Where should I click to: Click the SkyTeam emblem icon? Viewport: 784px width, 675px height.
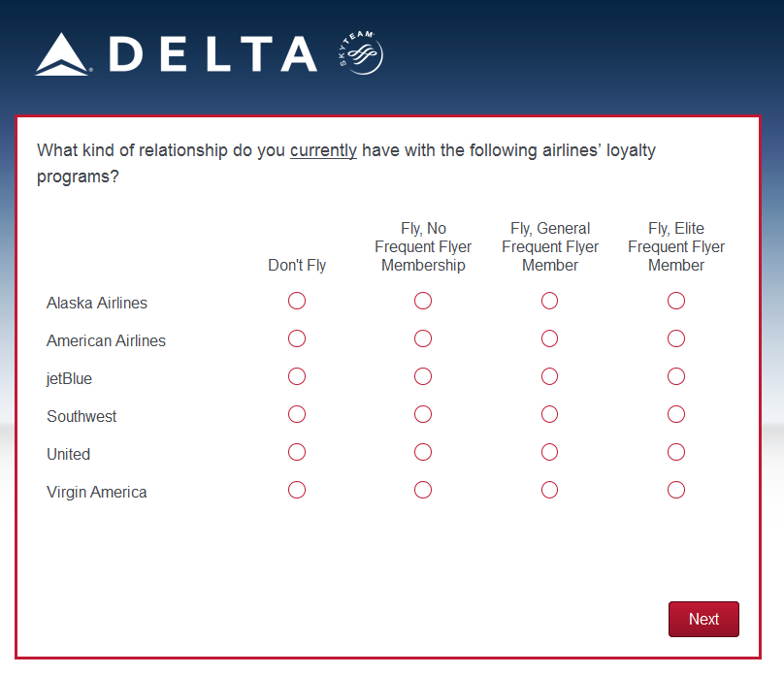362,54
